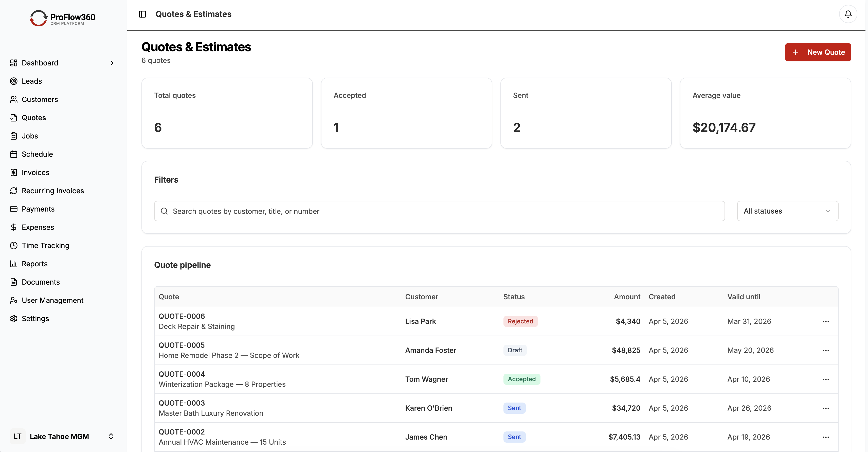Click the New Quote button
Image resolution: width=868 pixels, height=452 pixels.
[818, 52]
